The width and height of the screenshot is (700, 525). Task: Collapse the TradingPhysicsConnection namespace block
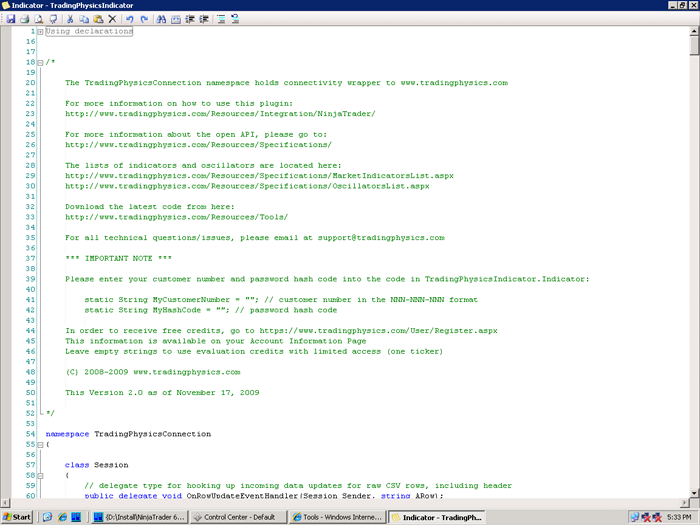pyautogui.click(x=40, y=444)
